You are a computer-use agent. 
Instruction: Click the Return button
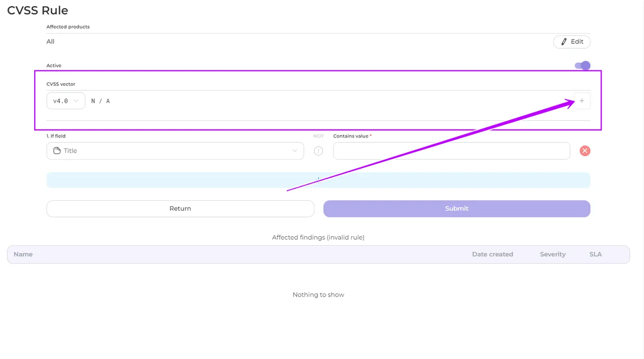coord(180,208)
